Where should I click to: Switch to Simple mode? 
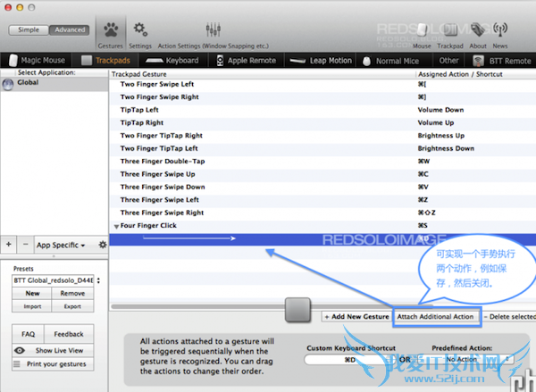click(29, 30)
